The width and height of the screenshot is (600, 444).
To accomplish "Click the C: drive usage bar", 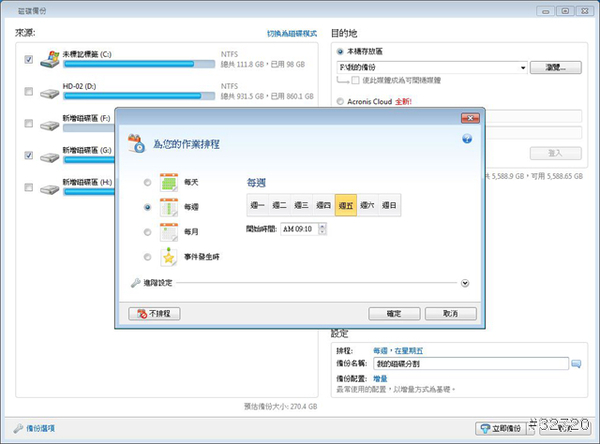I will (x=139, y=64).
